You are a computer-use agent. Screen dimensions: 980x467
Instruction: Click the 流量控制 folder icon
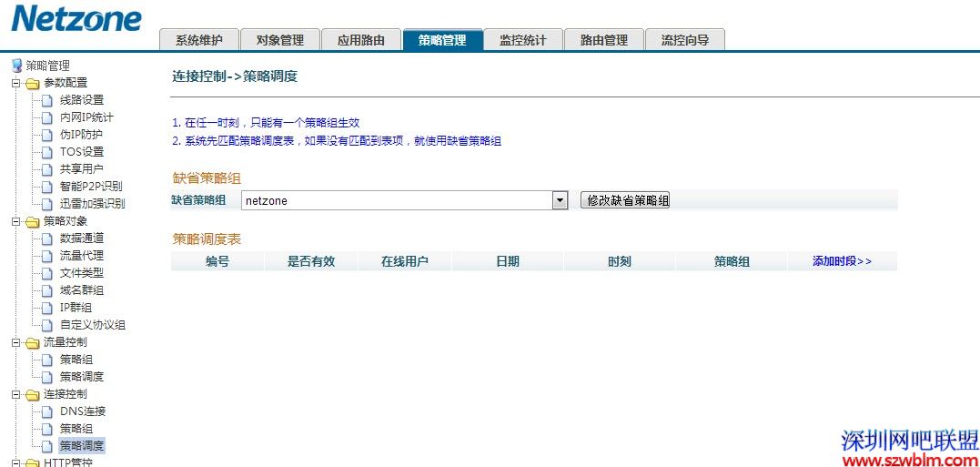33,342
